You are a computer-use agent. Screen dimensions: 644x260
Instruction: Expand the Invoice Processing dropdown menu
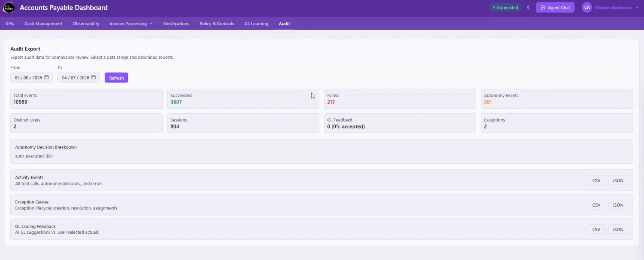[x=131, y=24]
